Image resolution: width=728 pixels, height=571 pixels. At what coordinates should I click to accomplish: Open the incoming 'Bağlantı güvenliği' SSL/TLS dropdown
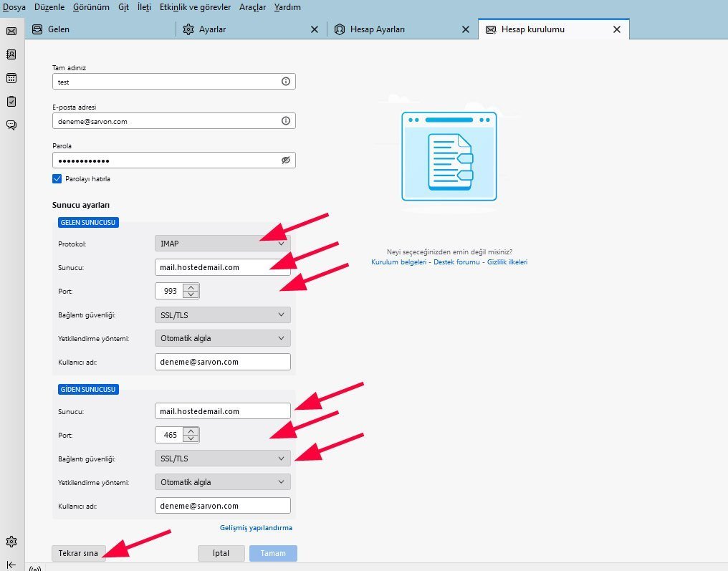[222, 315]
